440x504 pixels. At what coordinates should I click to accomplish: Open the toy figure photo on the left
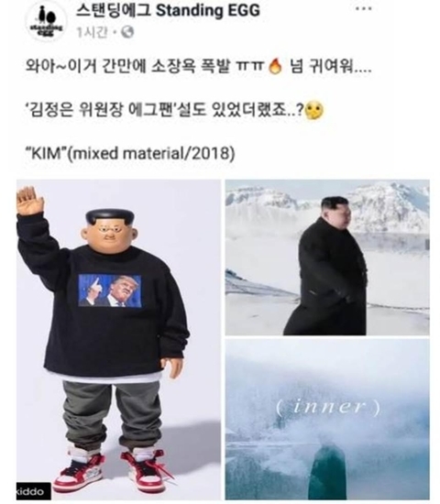(x=118, y=340)
